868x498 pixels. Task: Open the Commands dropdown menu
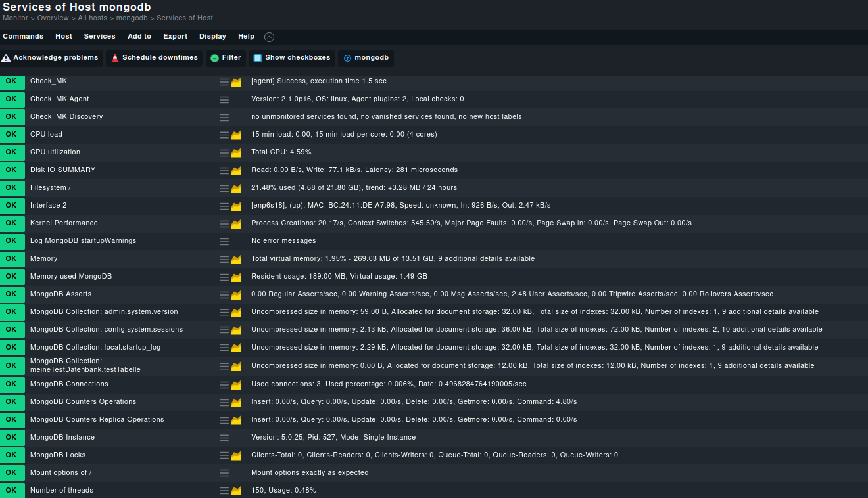pos(23,37)
